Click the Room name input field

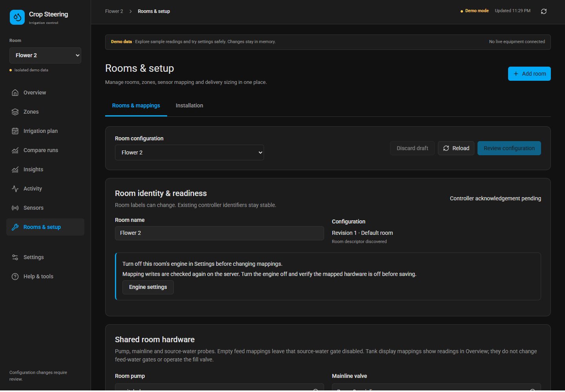pyautogui.click(x=219, y=233)
